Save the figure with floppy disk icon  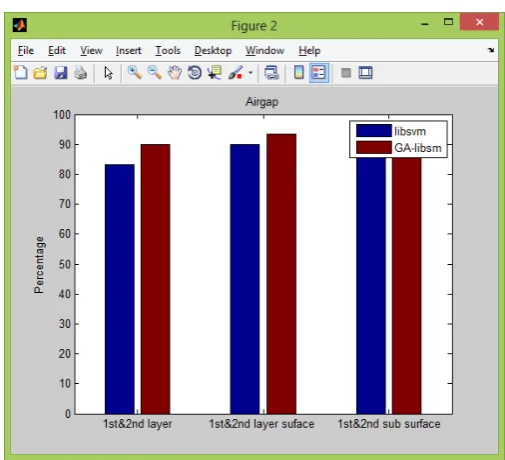(60, 72)
